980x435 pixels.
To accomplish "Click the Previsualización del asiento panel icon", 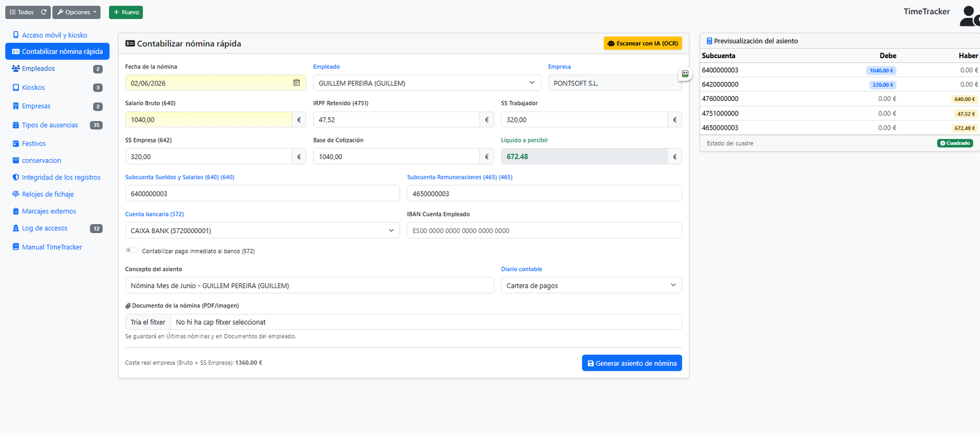I will [709, 41].
